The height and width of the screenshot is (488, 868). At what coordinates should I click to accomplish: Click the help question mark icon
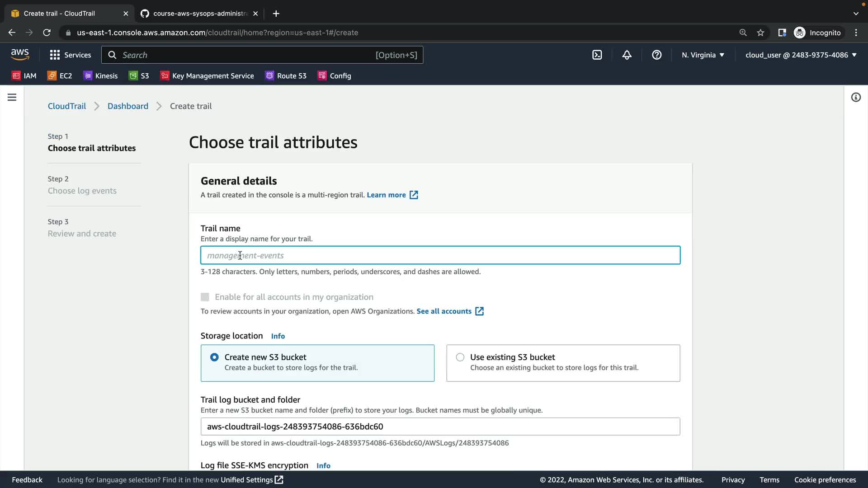pyautogui.click(x=656, y=55)
